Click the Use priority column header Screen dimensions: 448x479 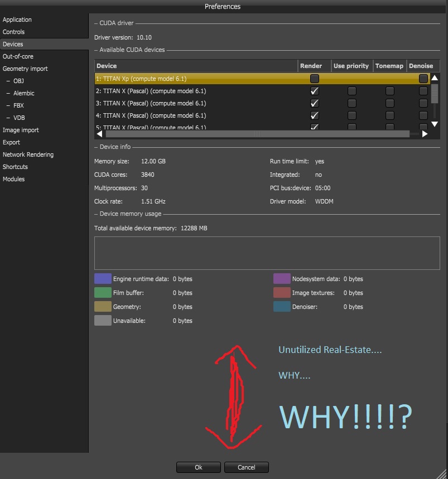352,66
